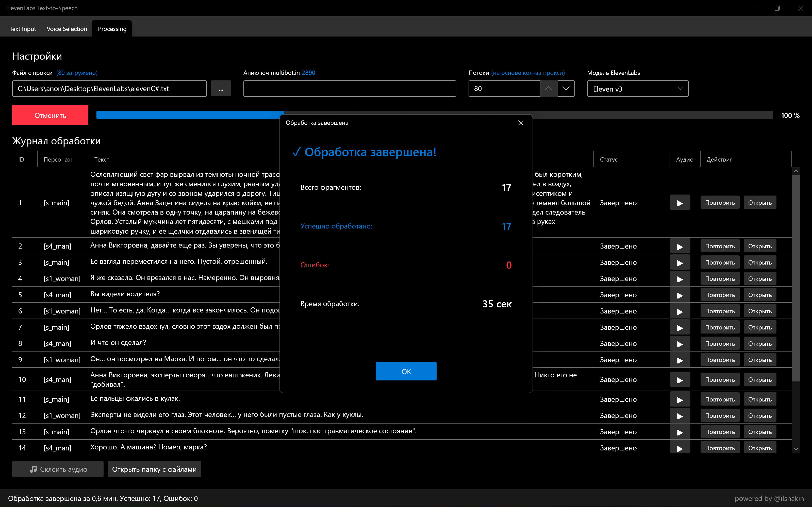The height and width of the screenshot is (507, 812).
Task: Click the merge audio music-note button
Action: click(58, 469)
